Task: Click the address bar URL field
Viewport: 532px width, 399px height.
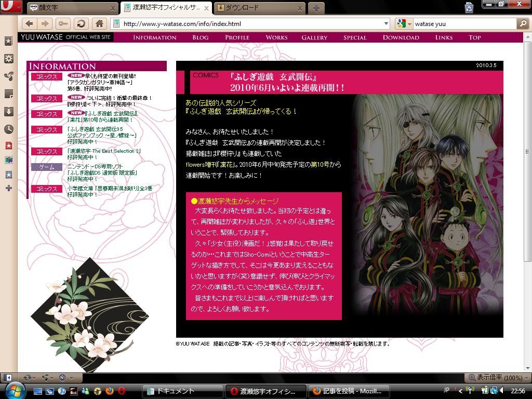Action: [x=251, y=23]
